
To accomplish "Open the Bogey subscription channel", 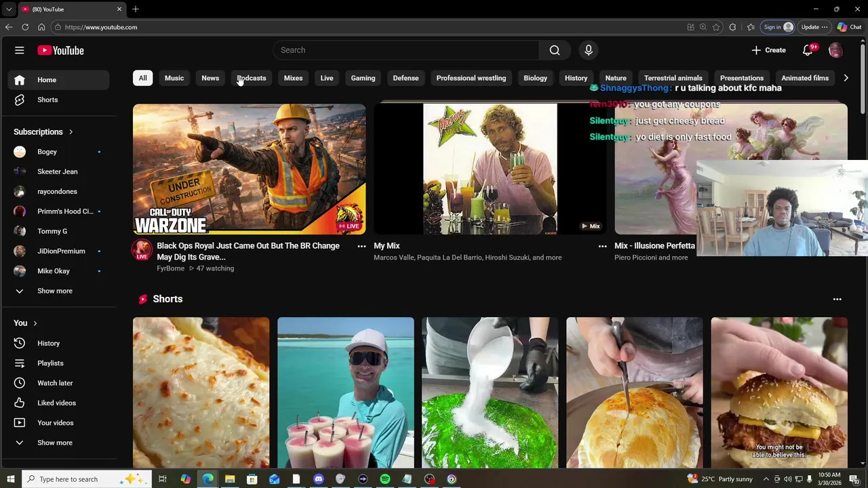I will [58, 152].
